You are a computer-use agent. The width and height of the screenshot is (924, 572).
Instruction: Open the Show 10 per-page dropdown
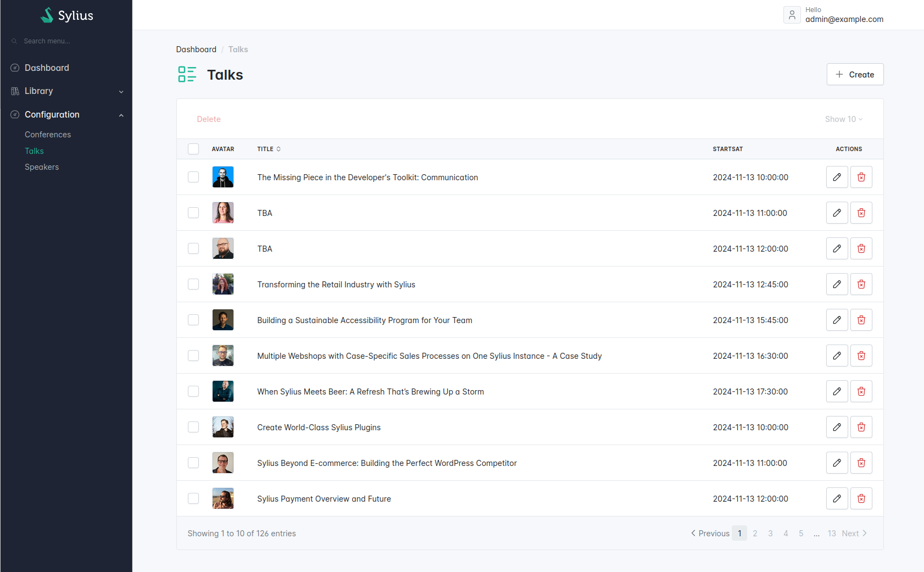pyautogui.click(x=844, y=119)
